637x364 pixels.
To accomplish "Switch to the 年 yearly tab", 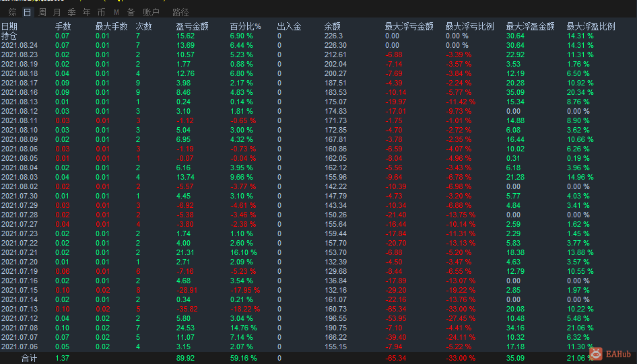I will [x=87, y=12].
